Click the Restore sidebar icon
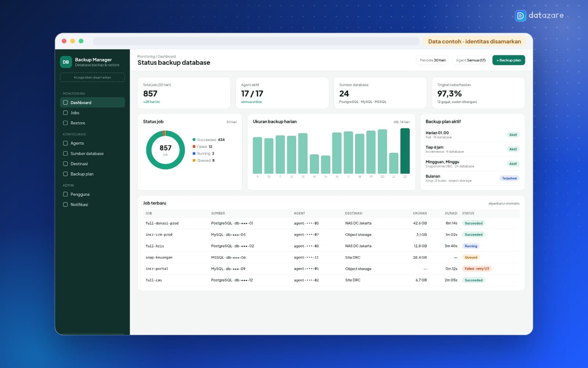Image resolution: width=588 pixels, height=368 pixels. 65,123
